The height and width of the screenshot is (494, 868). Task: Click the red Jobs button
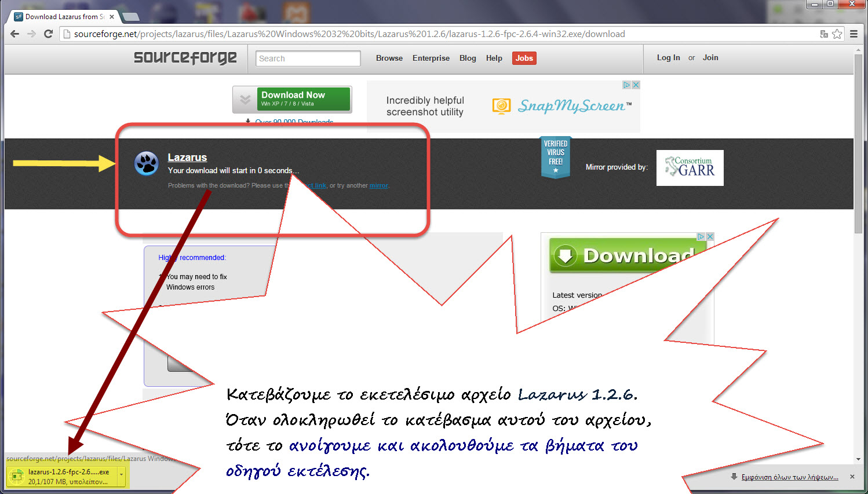pos(524,58)
